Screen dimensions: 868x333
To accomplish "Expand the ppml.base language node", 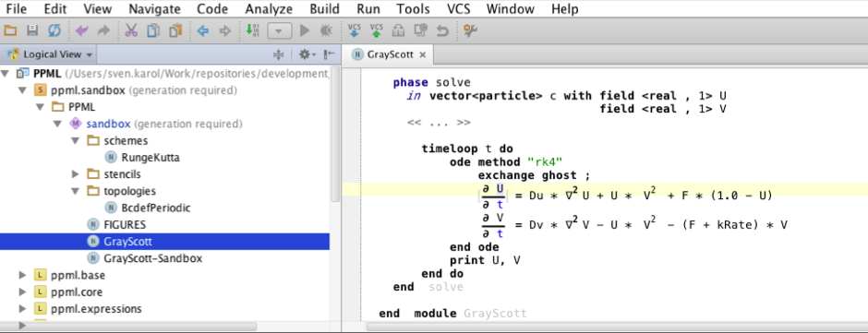I will point(23,275).
